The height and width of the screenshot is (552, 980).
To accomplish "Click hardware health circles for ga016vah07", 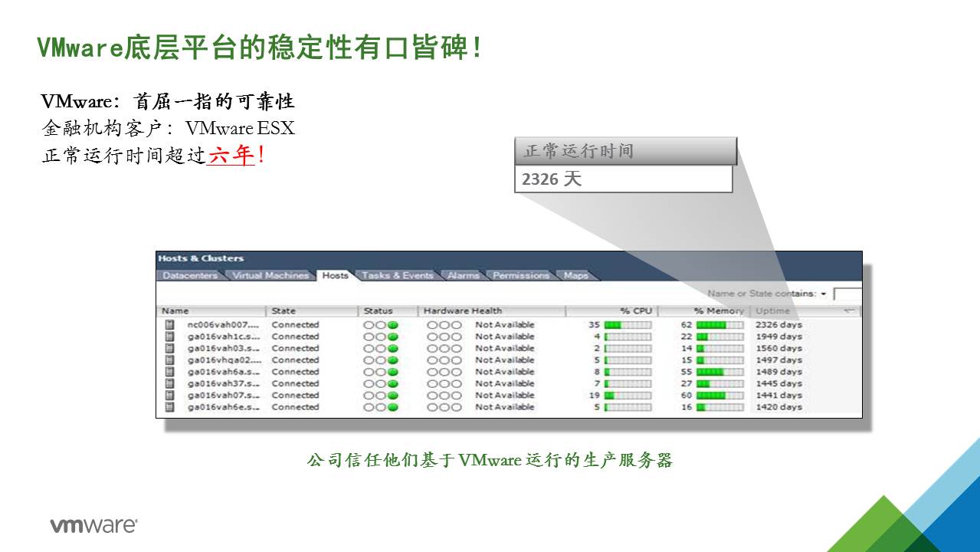I will 444,396.
